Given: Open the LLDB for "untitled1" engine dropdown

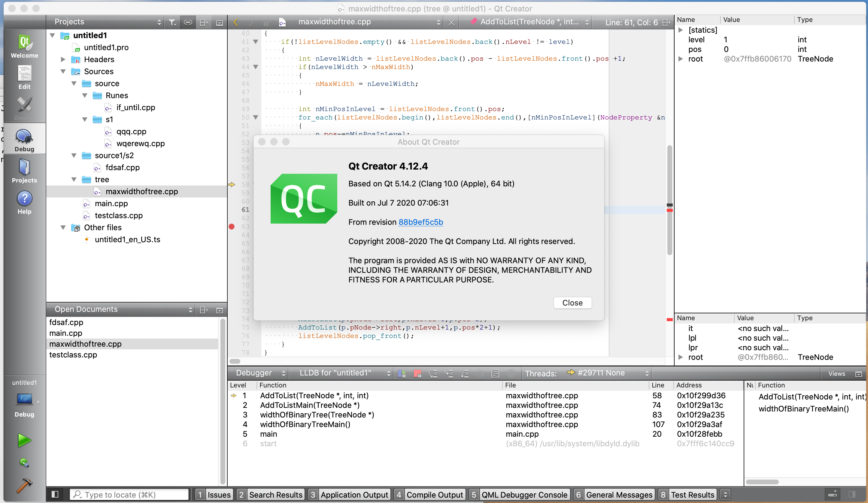Looking at the screenshot, I should pos(345,373).
